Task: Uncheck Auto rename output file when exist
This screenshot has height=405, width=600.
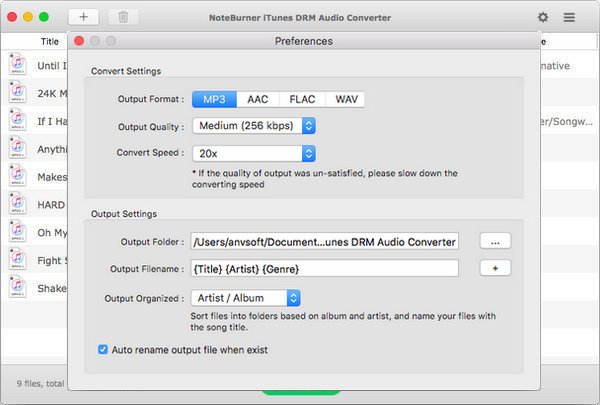Action: pos(103,349)
